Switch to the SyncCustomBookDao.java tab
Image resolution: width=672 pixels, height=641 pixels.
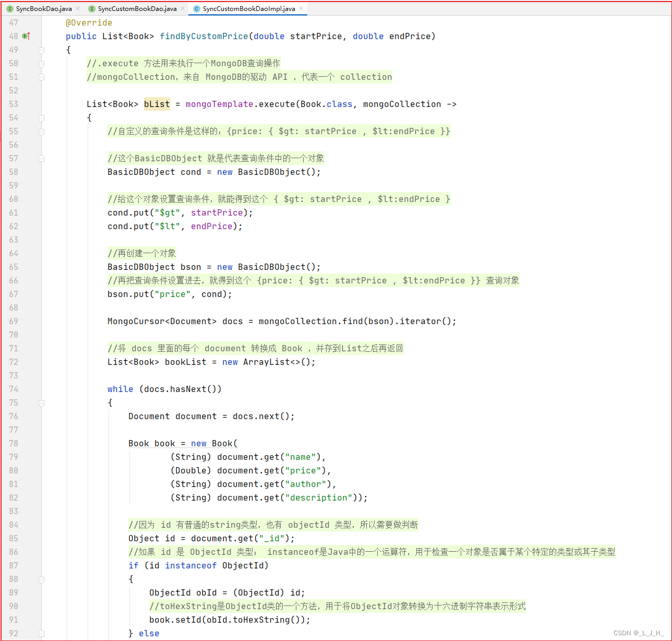point(137,9)
